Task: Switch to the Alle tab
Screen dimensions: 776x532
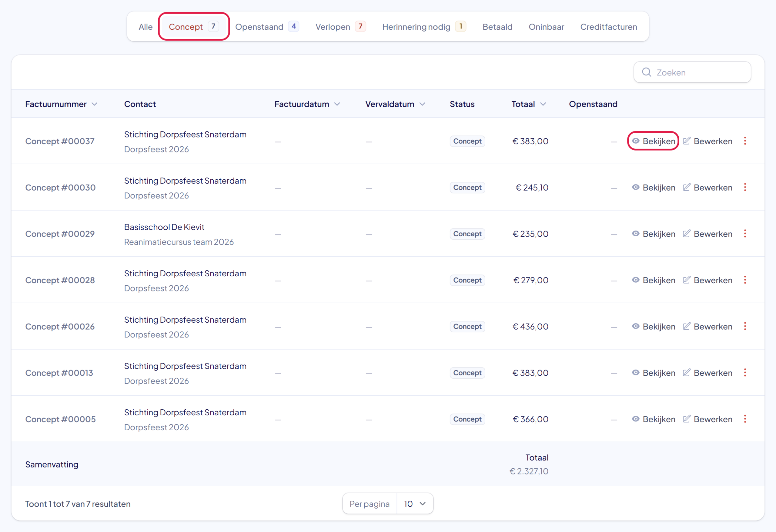Action: click(x=145, y=27)
